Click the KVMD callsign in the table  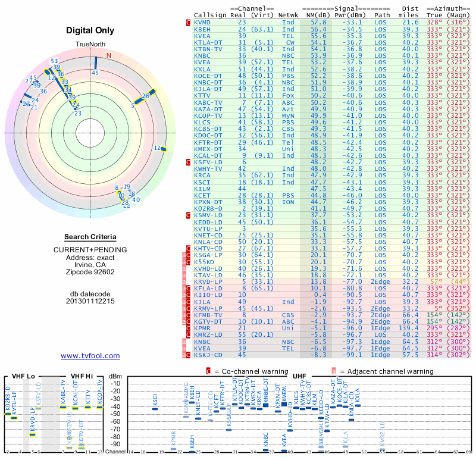[202, 23]
